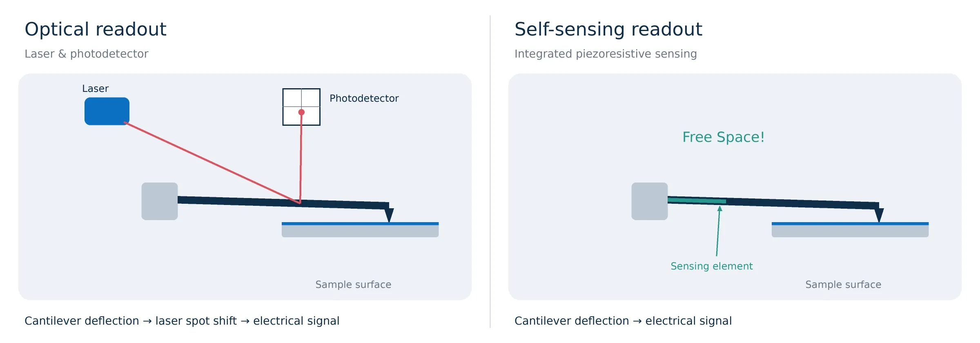
Task: Click the teal arrow pointing to sensing element
Action: tap(718, 231)
